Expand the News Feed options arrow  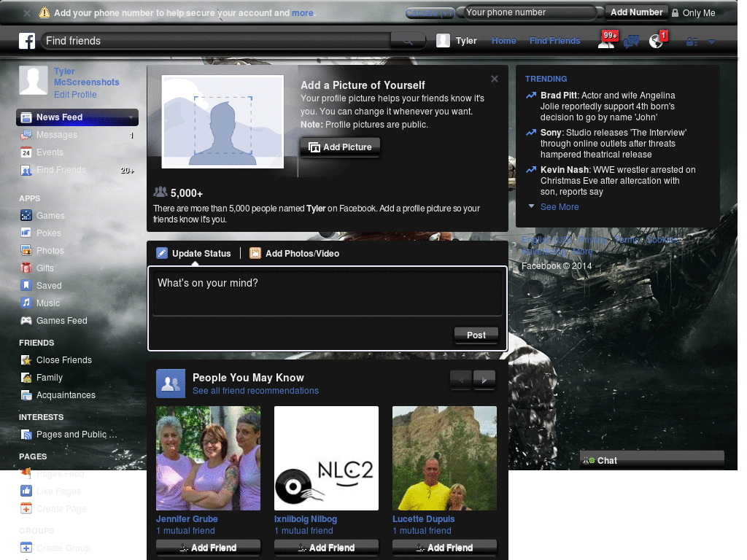coord(131,117)
